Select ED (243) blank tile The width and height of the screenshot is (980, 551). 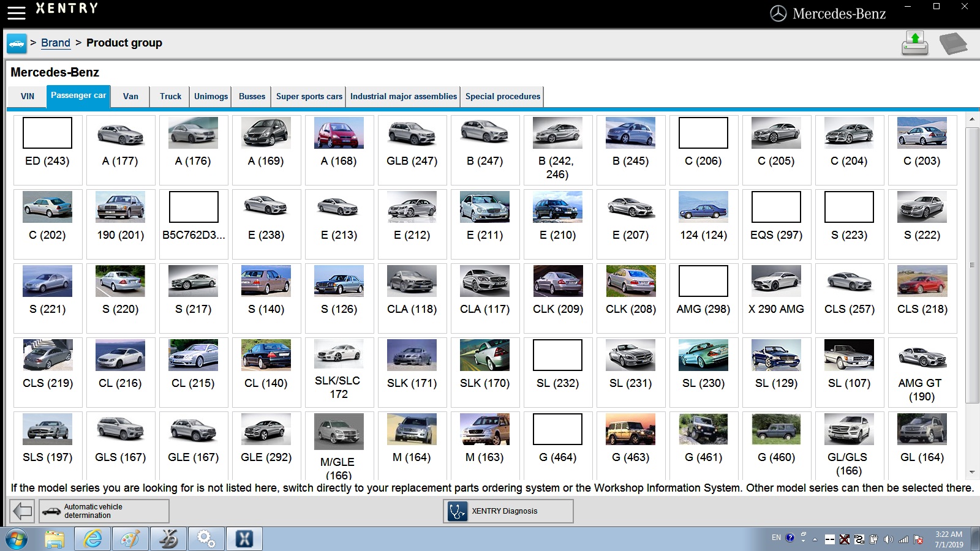click(x=48, y=150)
